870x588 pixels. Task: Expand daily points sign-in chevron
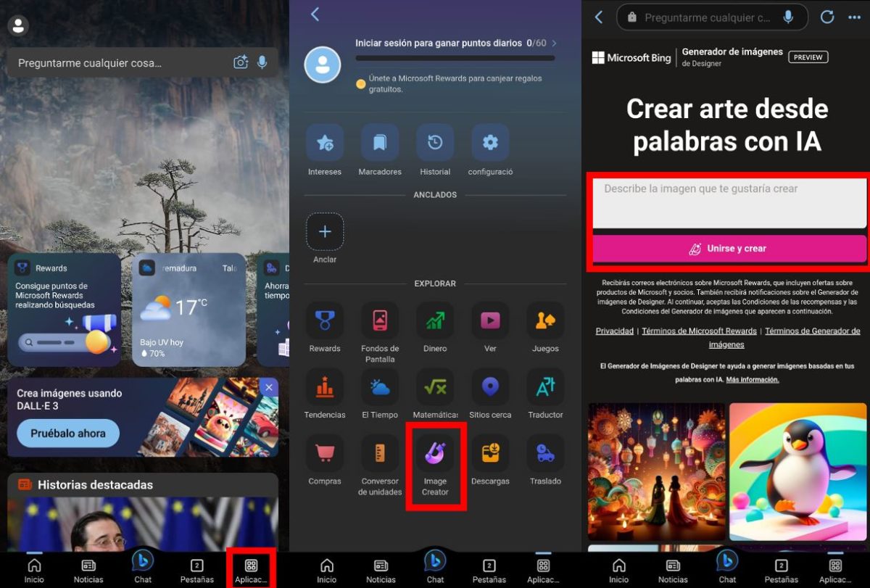click(x=555, y=44)
